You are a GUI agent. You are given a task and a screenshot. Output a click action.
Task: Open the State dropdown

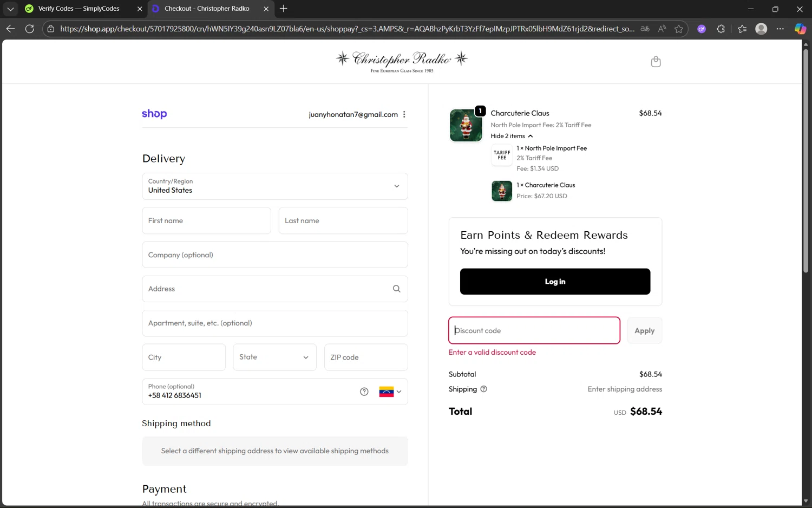(274, 357)
